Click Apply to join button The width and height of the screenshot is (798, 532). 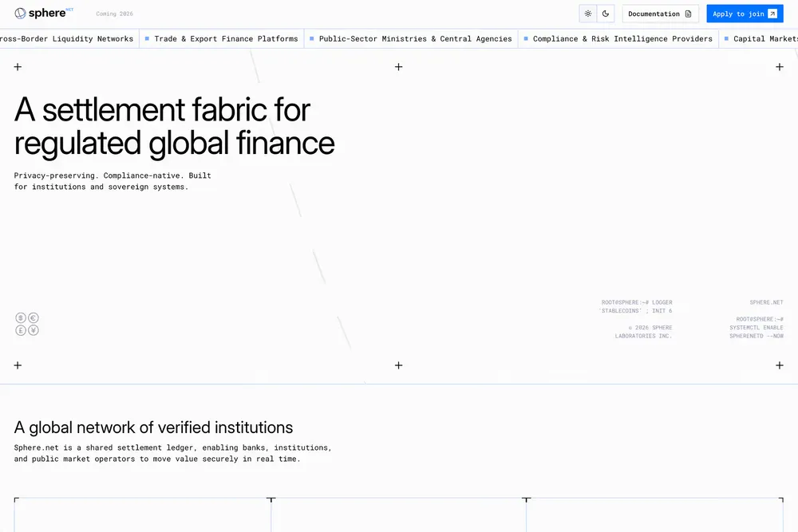coord(745,14)
